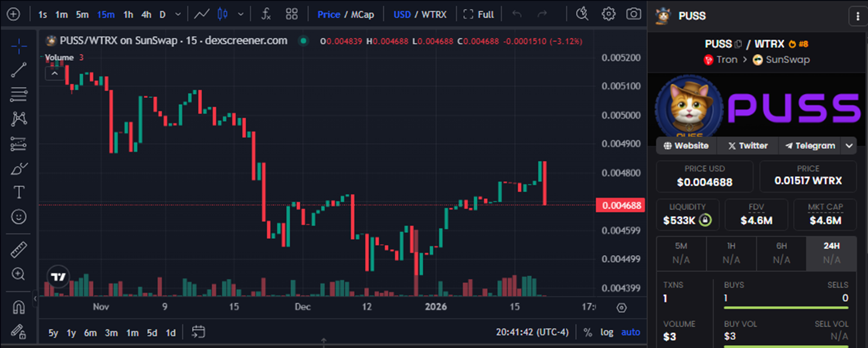The height and width of the screenshot is (348, 868).
Task: Select the 4h timeframe
Action: (146, 15)
